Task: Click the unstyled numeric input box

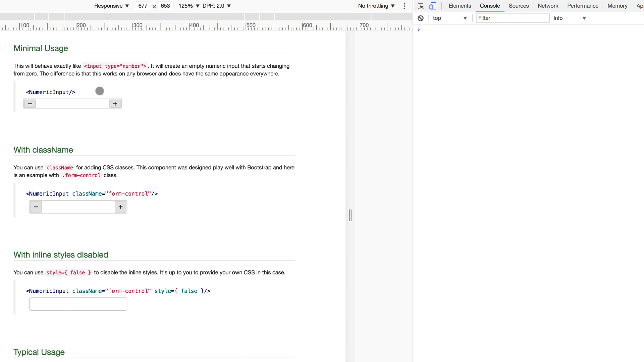Action: tap(78, 304)
